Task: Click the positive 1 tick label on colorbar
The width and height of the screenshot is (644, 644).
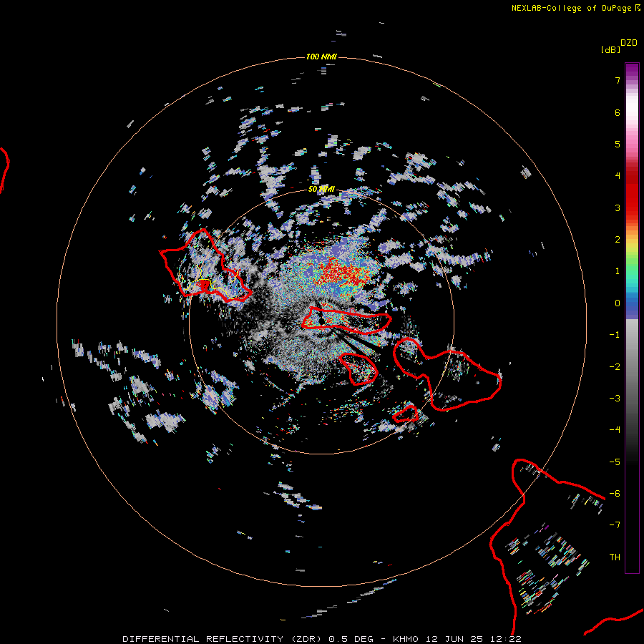Action: [618, 271]
